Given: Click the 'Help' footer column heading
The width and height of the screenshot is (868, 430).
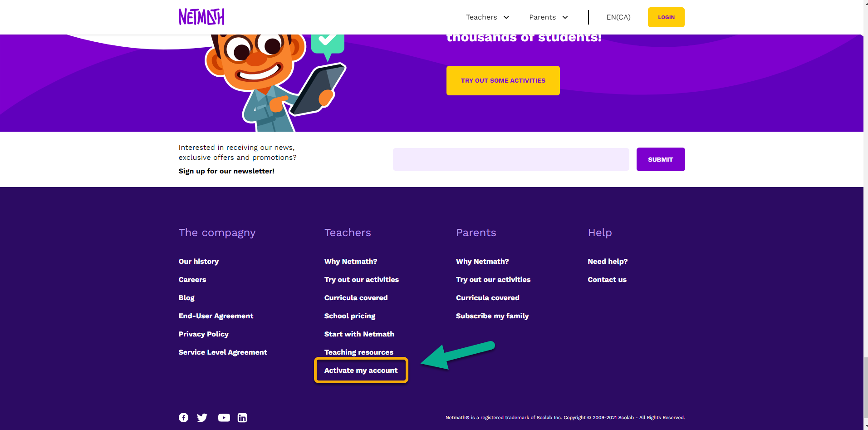Looking at the screenshot, I should tap(600, 233).
